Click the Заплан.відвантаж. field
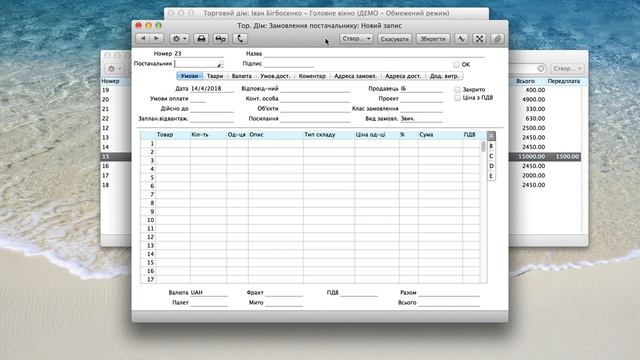 (212, 119)
